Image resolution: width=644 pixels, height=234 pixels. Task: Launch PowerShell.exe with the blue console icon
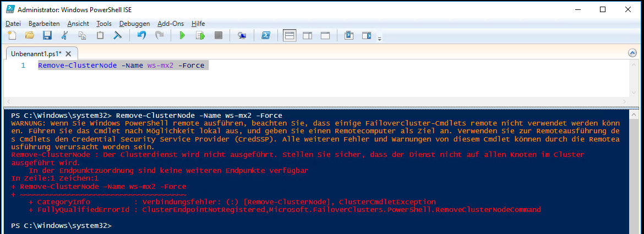(x=266, y=35)
